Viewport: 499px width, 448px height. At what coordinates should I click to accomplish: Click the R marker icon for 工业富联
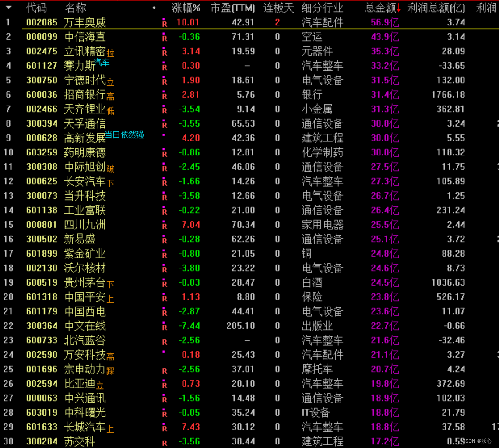(x=165, y=211)
